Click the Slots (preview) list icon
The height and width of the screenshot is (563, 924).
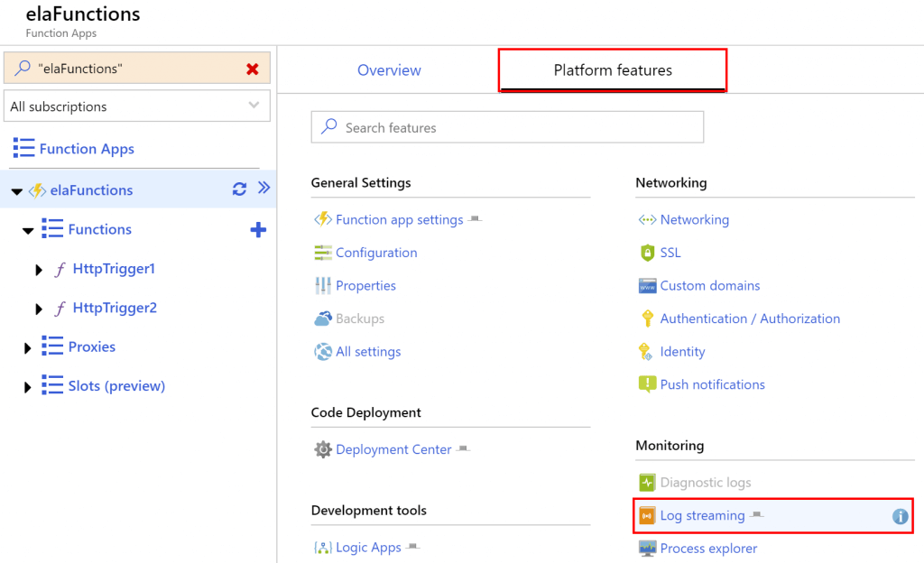pyautogui.click(x=52, y=384)
